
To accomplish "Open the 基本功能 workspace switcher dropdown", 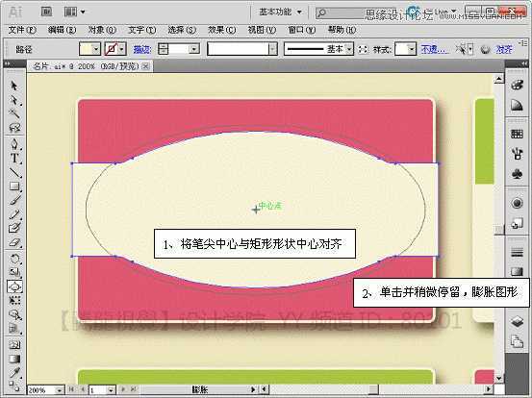I will point(280,12).
